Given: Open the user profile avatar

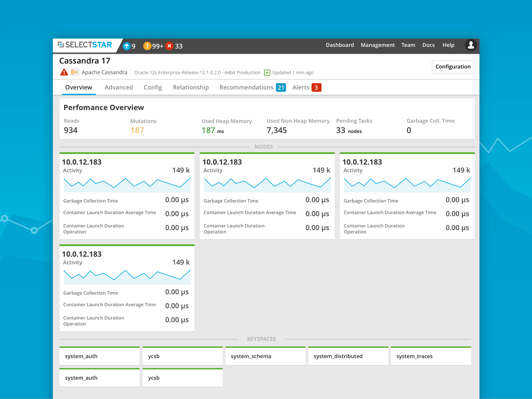Looking at the screenshot, I should click(x=471, y=45).
